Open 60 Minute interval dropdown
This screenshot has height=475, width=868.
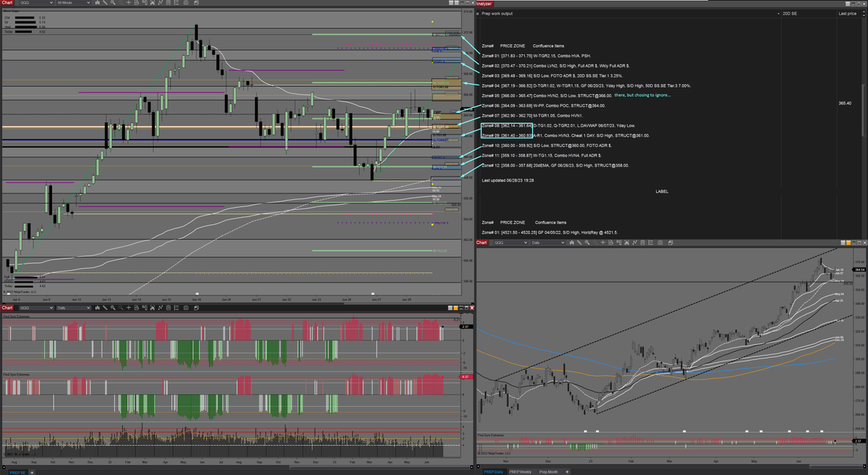coord(74,3)
